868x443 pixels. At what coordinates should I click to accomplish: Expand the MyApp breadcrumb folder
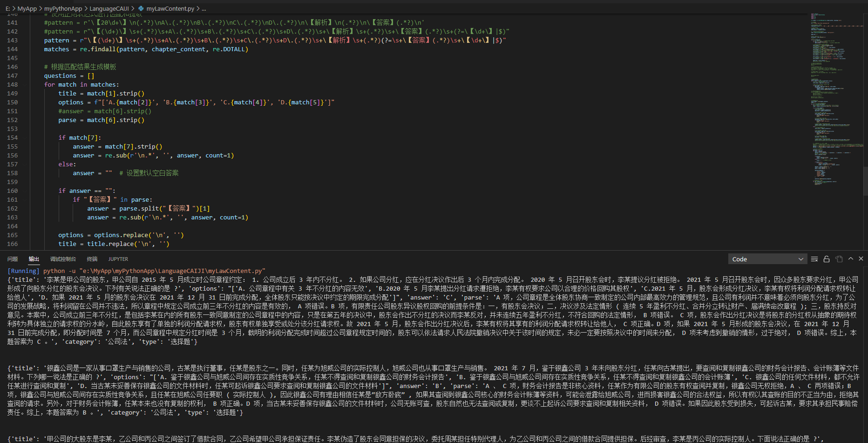tap(27, 8)
